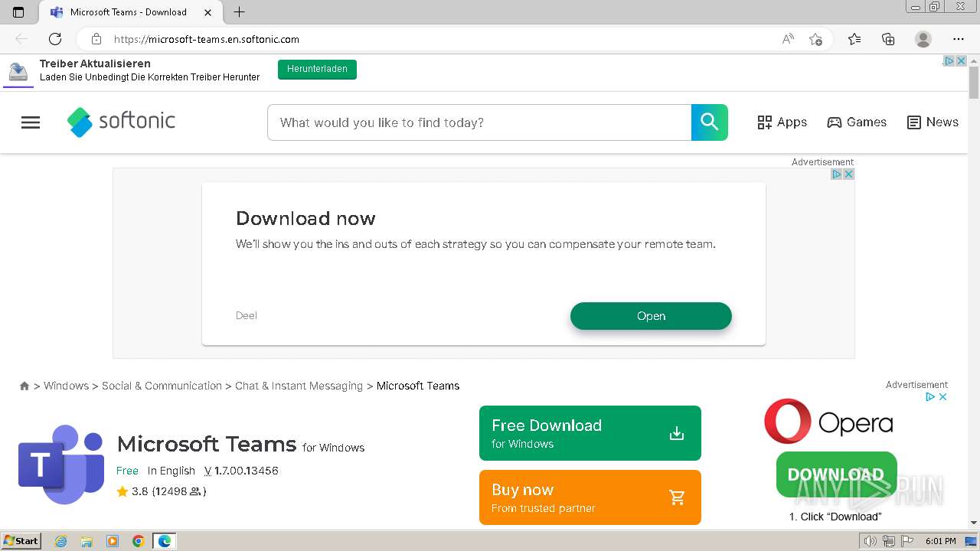Click the browser back arrow

21,39
